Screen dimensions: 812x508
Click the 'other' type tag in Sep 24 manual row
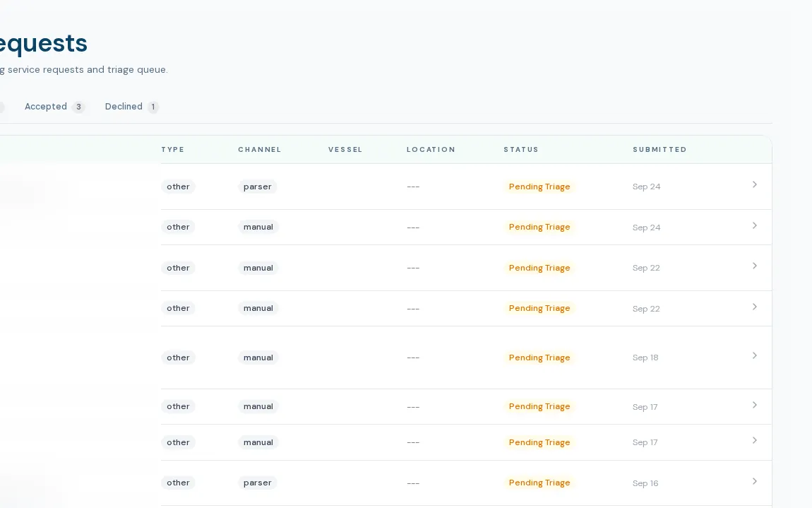click(x=178, y=227)
